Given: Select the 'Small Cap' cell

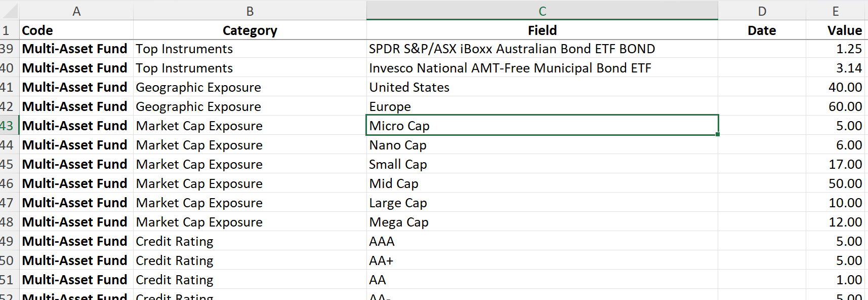Looking at the screenshot, I should click(542, 164).
